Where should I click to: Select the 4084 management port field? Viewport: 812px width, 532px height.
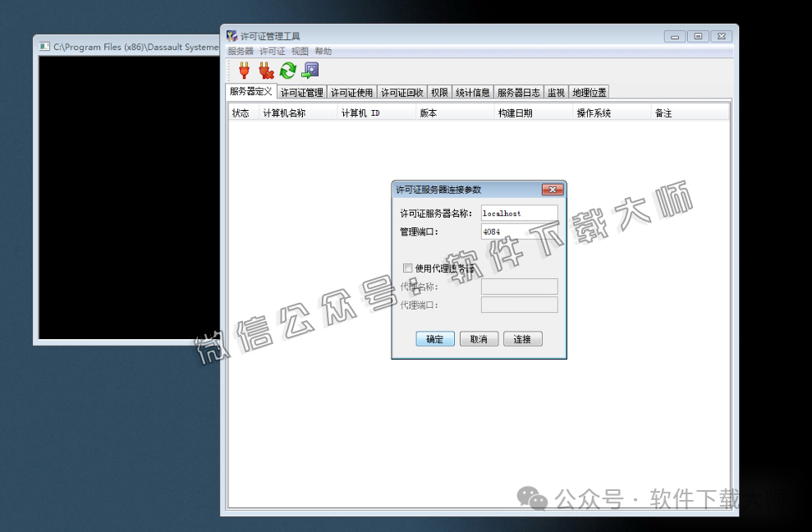tap(518, 232)
